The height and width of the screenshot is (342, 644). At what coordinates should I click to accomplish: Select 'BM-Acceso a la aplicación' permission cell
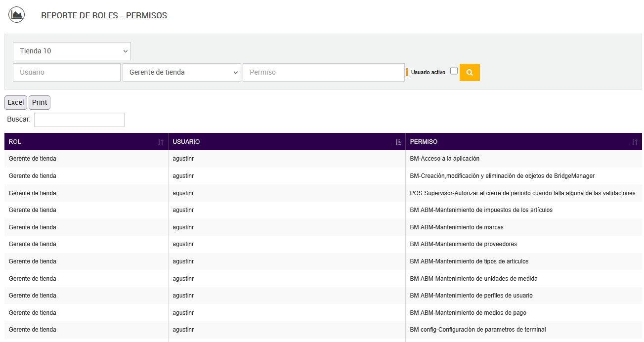pyautogui.click(x=524, y=159)
